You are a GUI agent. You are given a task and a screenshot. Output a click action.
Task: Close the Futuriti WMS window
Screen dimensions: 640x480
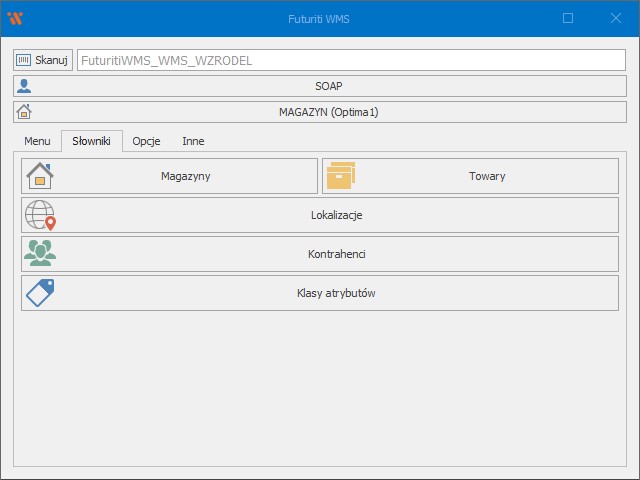tap(615, 18)
